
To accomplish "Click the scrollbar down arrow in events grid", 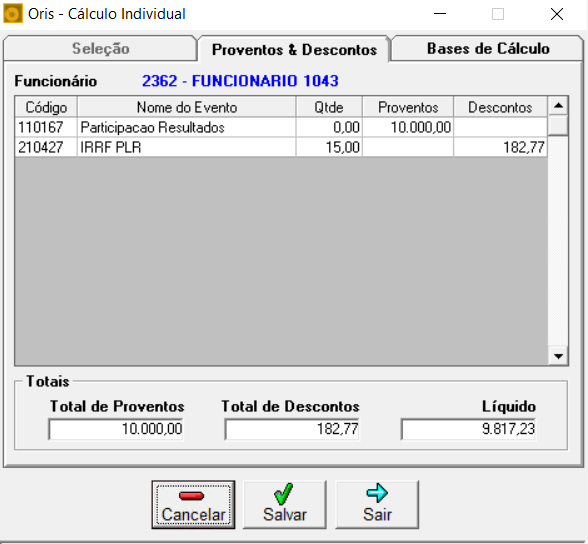I will [x=558, y=356].
